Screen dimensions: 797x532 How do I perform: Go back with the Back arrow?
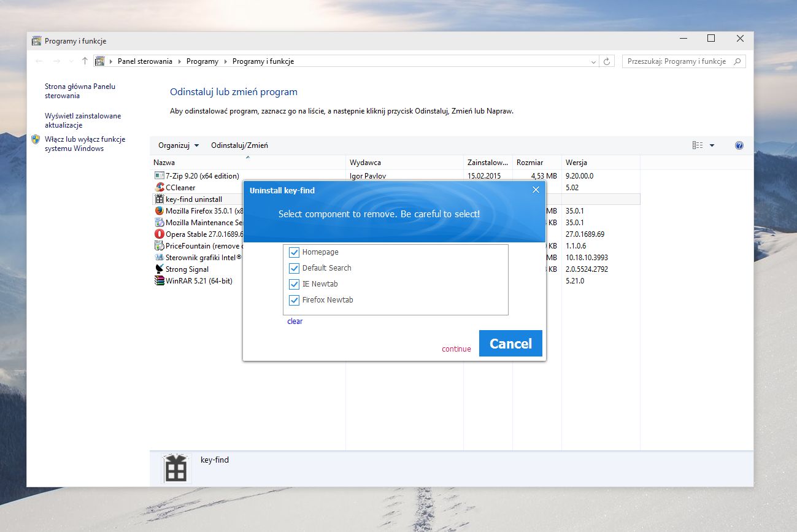click(x=39, y=61)
